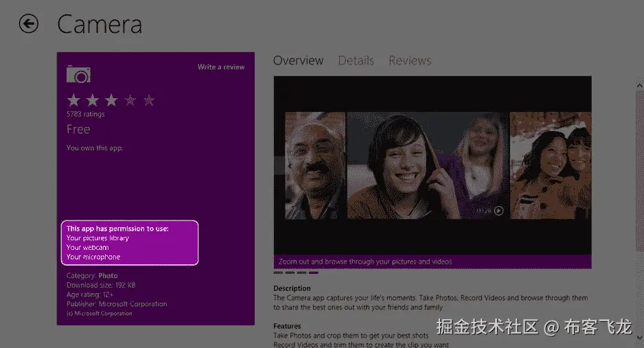The width and height of the screenshot is (644, 348).
Task: Click the fifth rating star
Action: (x=149, y=100)
